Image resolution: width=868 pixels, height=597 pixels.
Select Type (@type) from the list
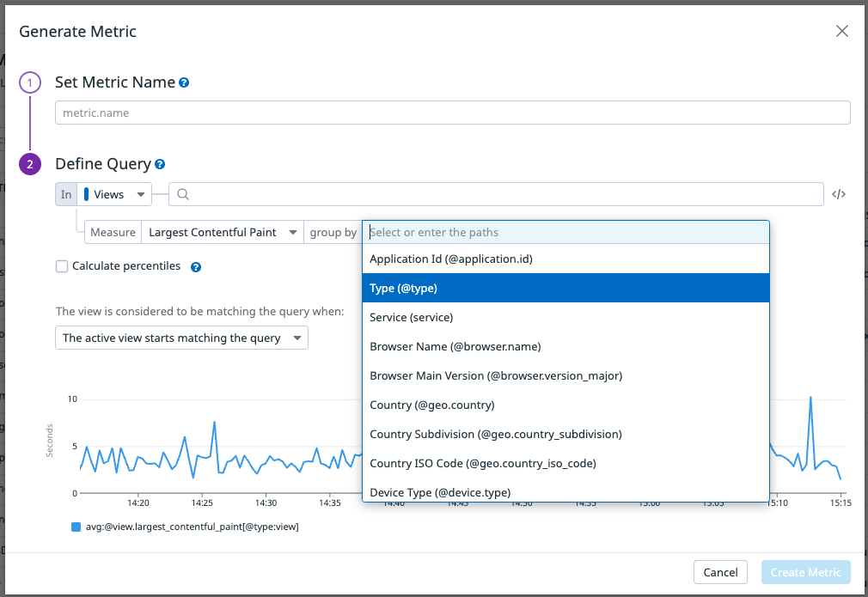565,289
